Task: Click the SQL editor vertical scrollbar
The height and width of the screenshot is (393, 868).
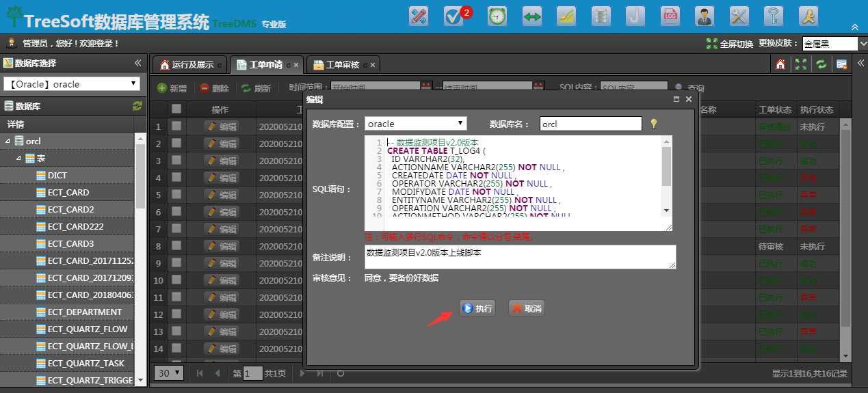Action: [x=667, y=176]
